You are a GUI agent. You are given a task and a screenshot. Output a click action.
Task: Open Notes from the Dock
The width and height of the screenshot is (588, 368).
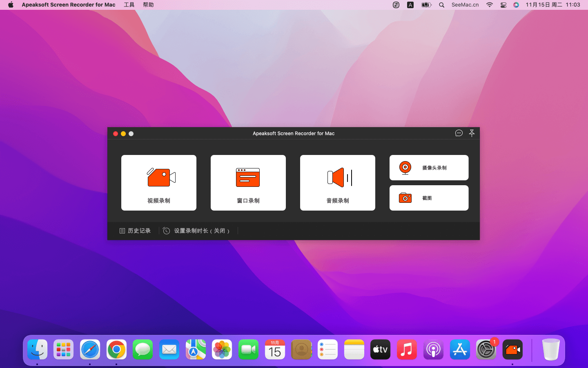(x=354, y=350)
